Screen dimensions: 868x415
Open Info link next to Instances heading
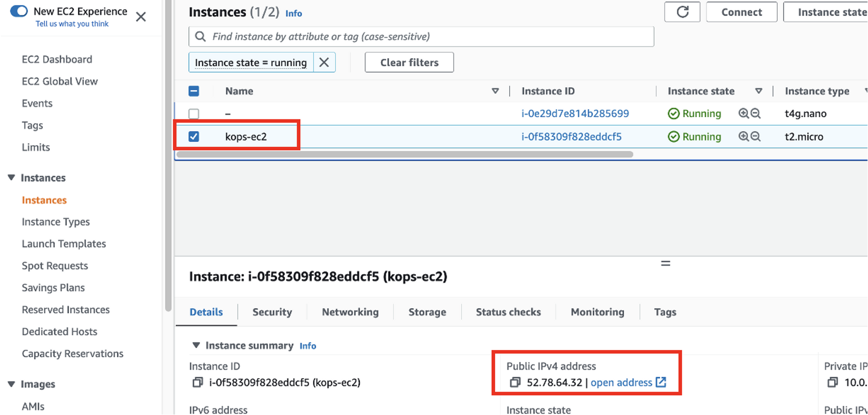293,13
